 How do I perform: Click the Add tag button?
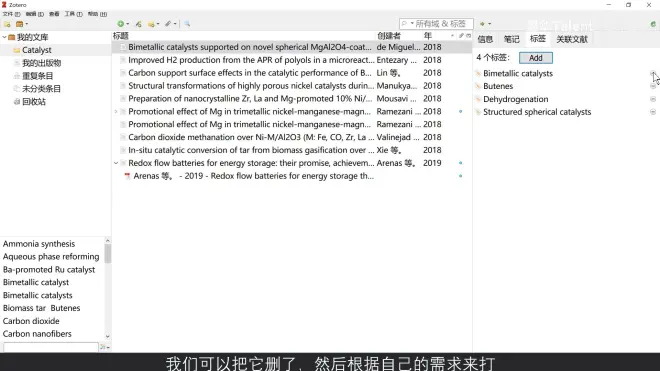[535, 58]
